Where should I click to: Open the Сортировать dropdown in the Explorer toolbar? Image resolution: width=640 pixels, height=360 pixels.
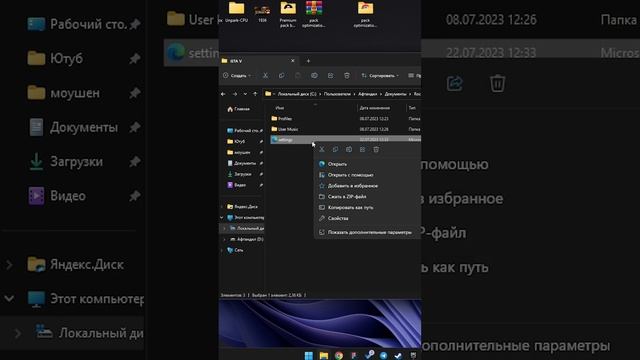380,76
